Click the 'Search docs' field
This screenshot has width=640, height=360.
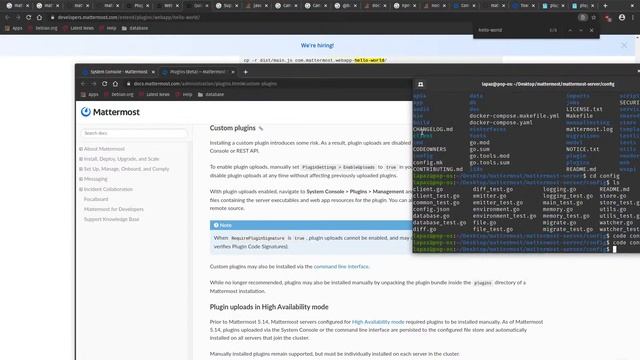click(x=134, y=133)
